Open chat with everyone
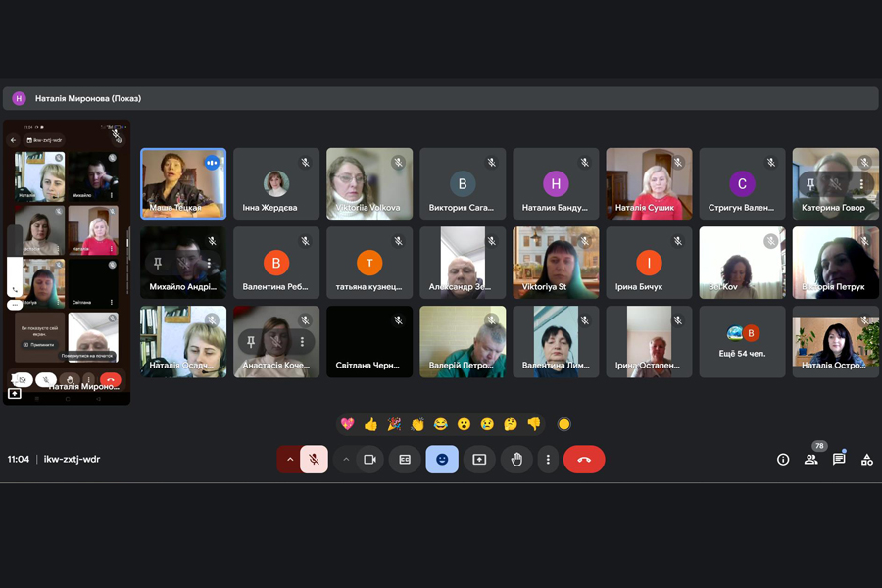 pyautogui.click(x=839, y=460)
